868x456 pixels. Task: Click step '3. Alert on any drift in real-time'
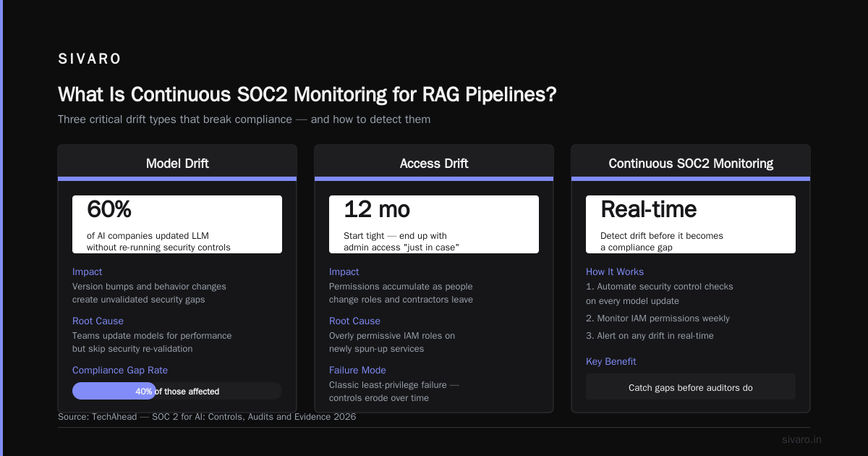click(x=650, y=336)
